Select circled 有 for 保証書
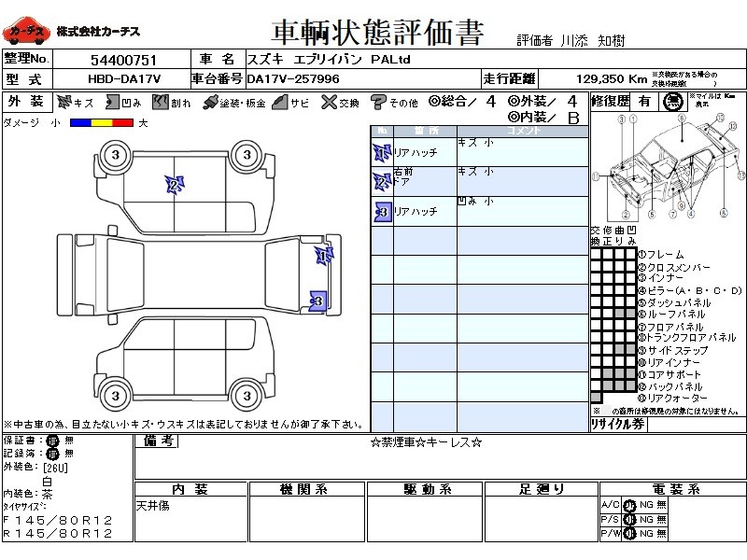The width and height of the screenshot is (747, 560). click(51, 441)
